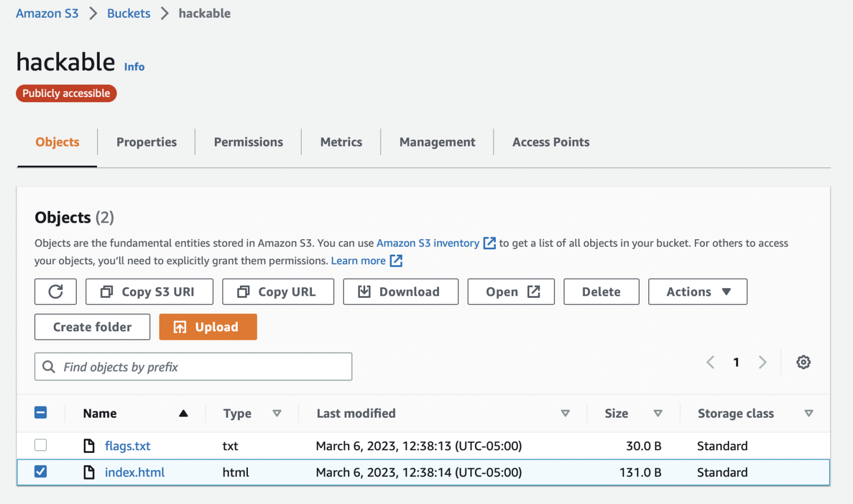Click the Copy S3 URI button
This screenshot has height=504, width=853.
point(149,291)
